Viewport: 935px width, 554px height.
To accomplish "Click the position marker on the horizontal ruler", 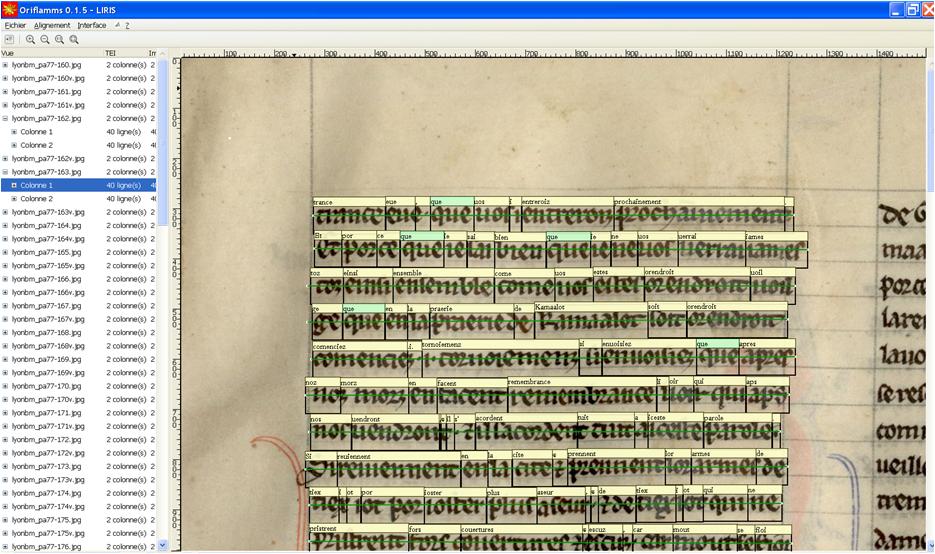I will (294, 55).
